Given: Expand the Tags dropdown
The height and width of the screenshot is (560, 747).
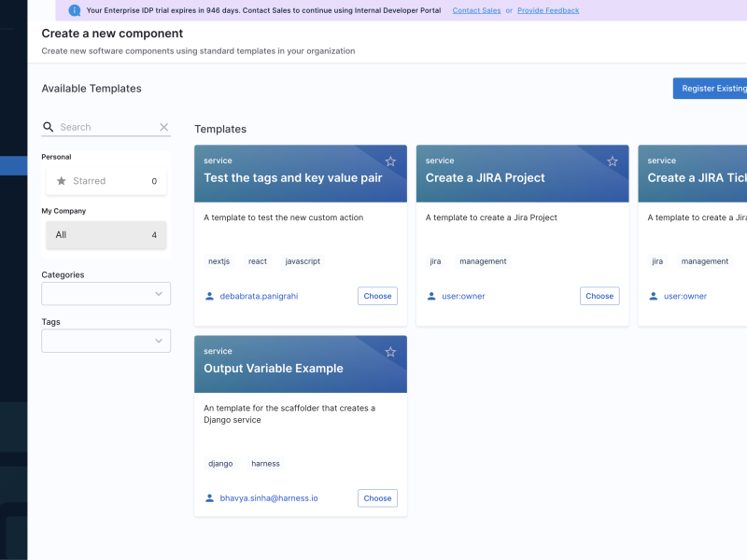Looking at the screenshot, I should [106, 341].
